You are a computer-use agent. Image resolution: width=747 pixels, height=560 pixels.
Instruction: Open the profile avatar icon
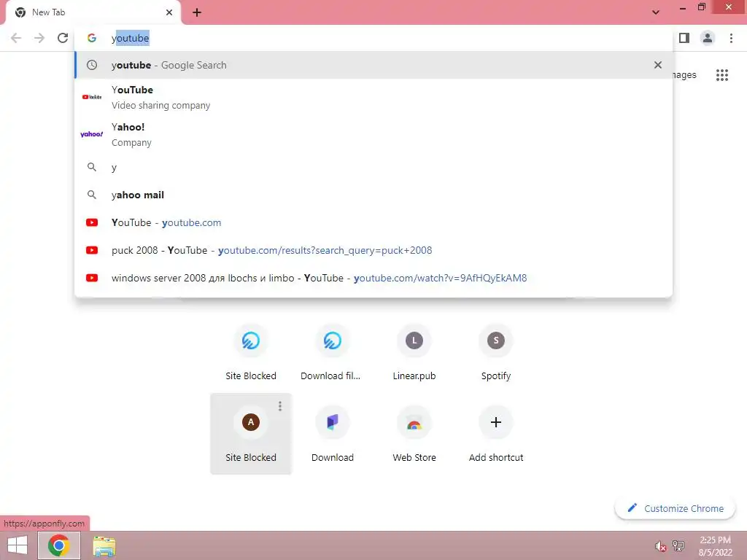click(x=708, y=38)
